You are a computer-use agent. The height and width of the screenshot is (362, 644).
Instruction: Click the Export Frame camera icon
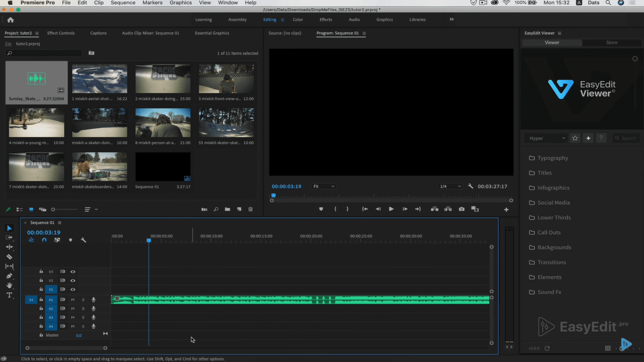pyautogui.click(x=461, y=209)
